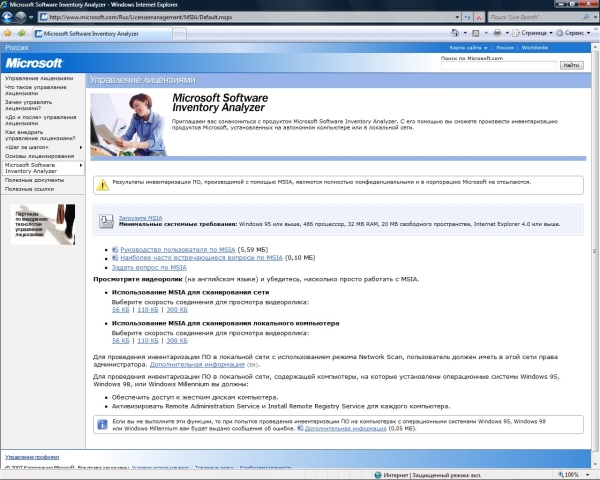Screen dimensions: 600x480
Task: Open the recent pages dropdown arrow
Action: pos(31,17)
